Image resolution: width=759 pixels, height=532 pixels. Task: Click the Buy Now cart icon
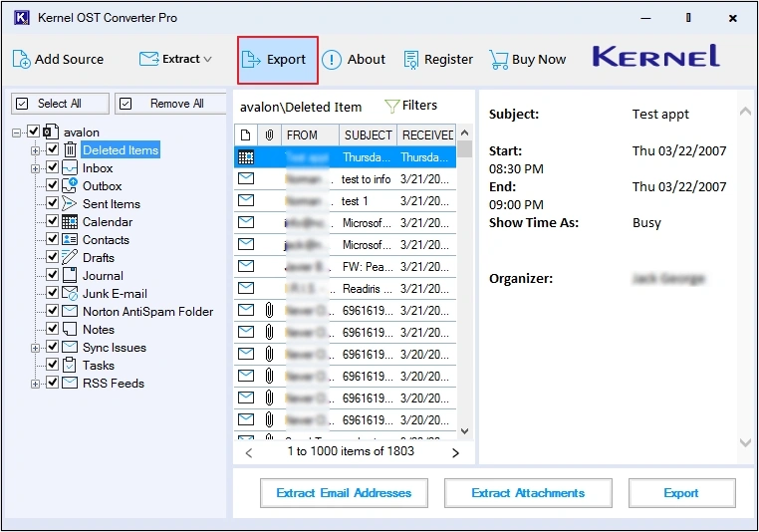point(498,60)
